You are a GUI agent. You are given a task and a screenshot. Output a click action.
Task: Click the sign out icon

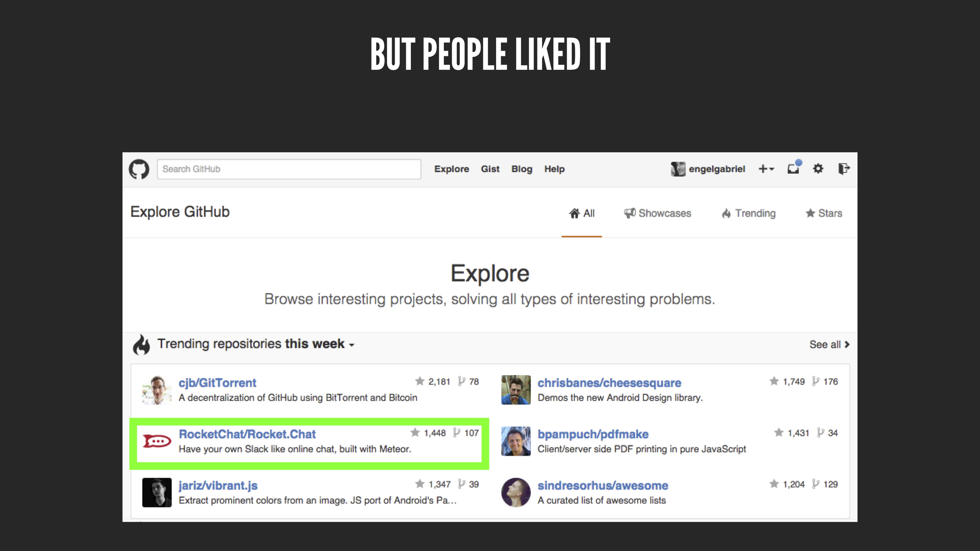coord(844,169)
